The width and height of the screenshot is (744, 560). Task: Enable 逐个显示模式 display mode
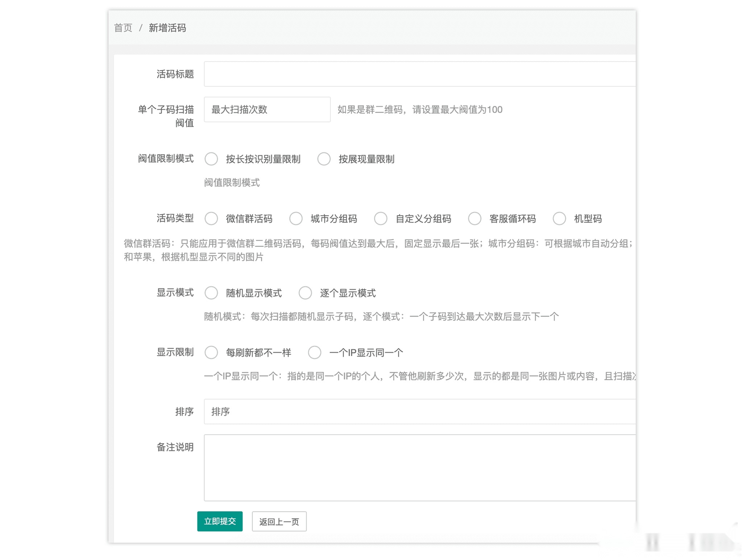coord(306,293)
